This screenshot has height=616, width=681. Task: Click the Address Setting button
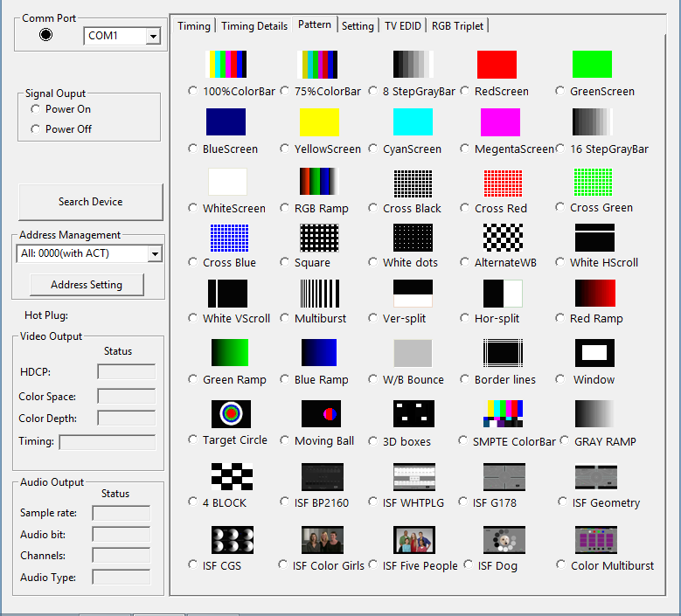[87, 285]
